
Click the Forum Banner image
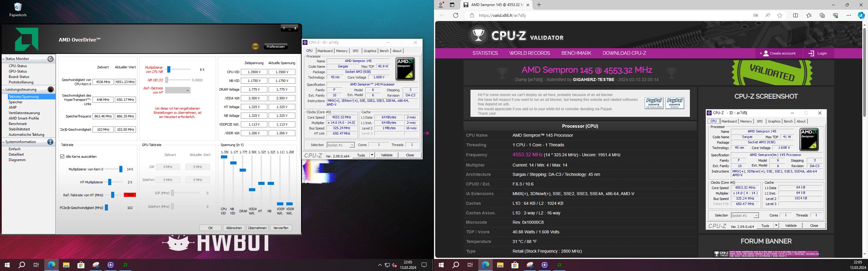coord(766,254)
